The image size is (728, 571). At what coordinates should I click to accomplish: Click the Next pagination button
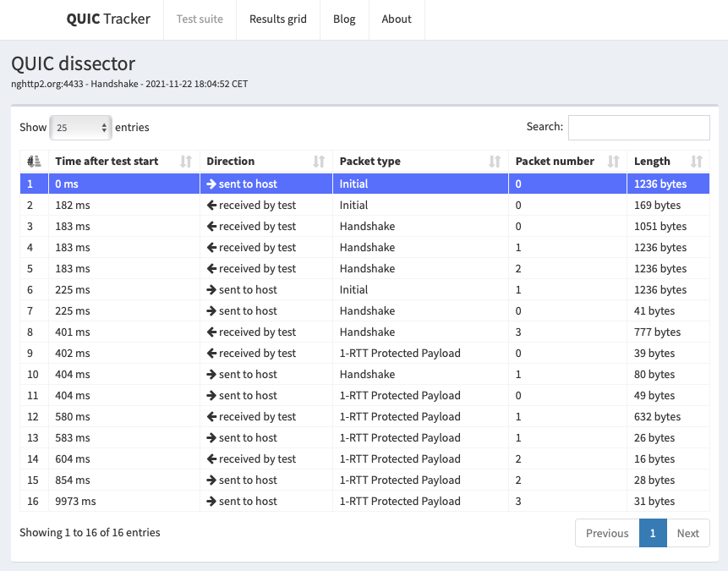[688, 533]
